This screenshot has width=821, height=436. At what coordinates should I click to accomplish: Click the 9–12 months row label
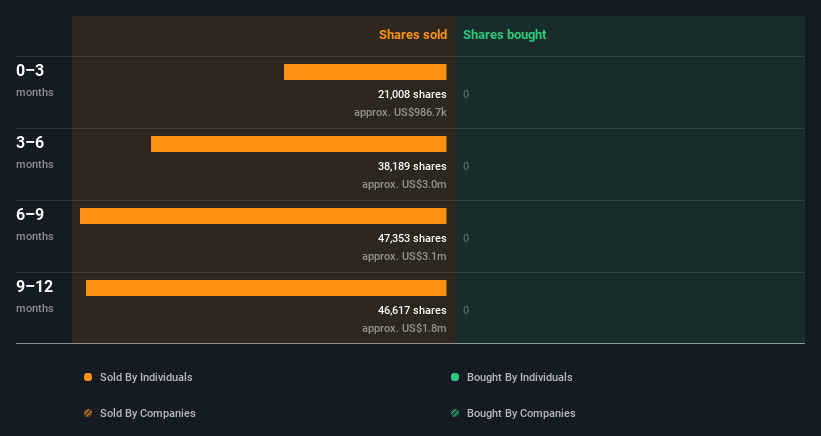[35, 296]
